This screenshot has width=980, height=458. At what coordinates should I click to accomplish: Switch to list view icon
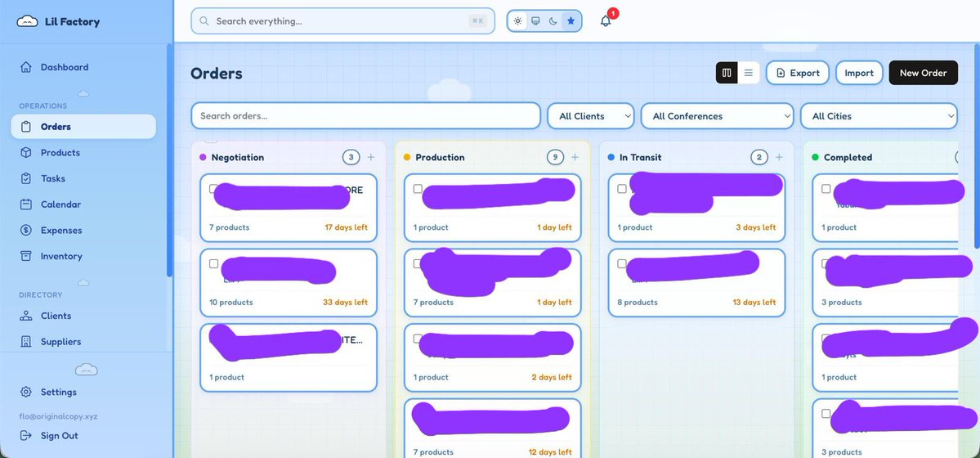[748, 73]
